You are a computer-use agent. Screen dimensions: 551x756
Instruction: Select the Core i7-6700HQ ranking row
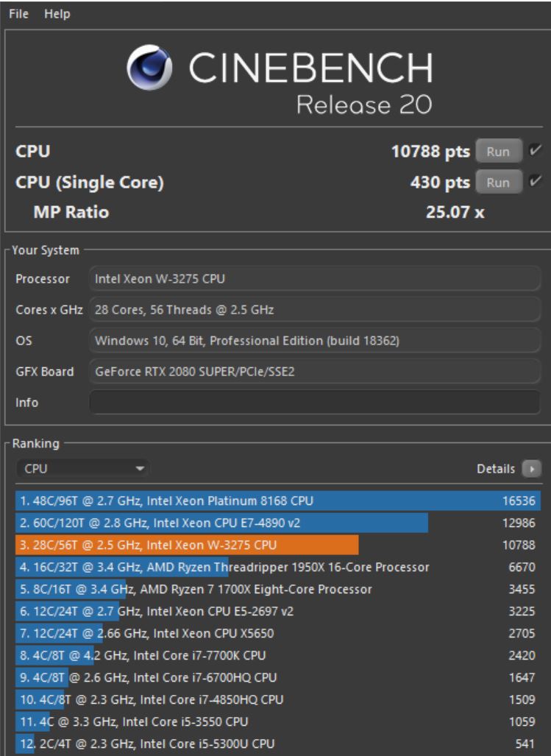pos(277,677)
